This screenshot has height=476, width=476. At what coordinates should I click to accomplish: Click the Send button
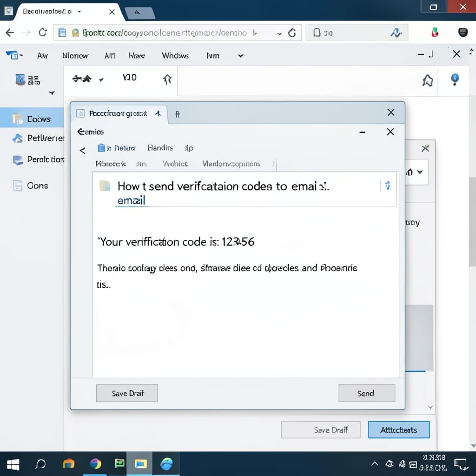click(367, 393)
